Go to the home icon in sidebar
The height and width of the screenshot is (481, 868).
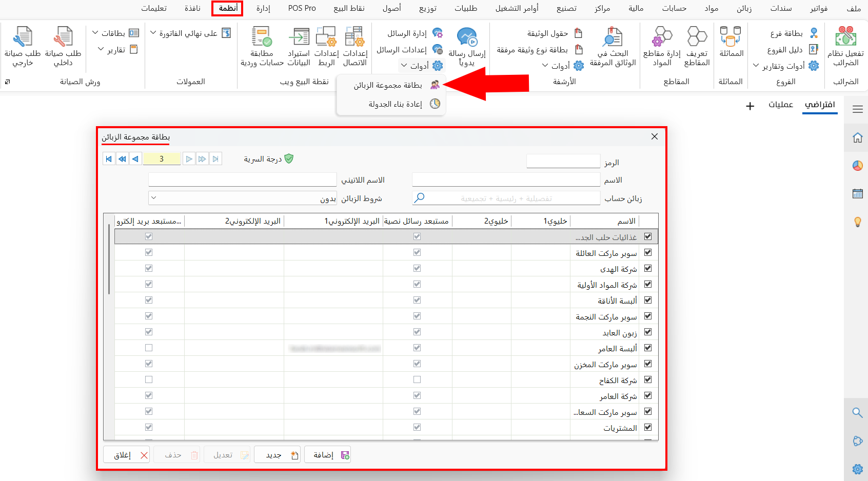857,137
